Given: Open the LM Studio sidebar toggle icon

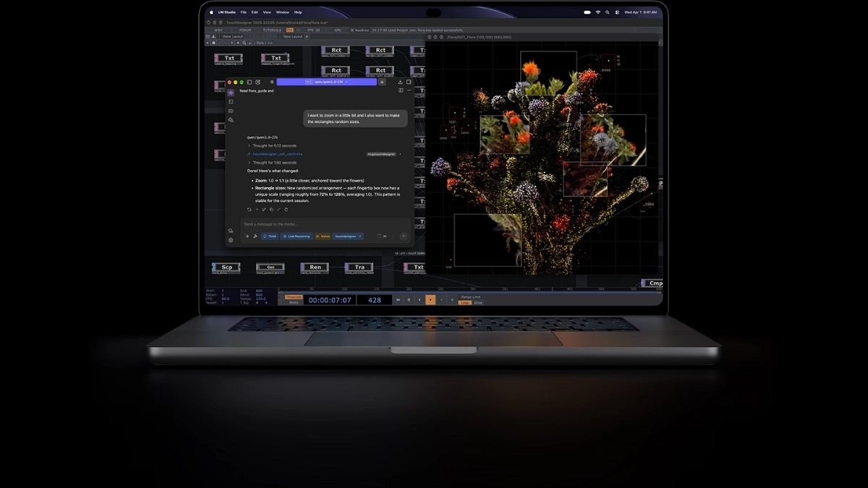Looking at the screenshot, I should [x=250, y=82].
